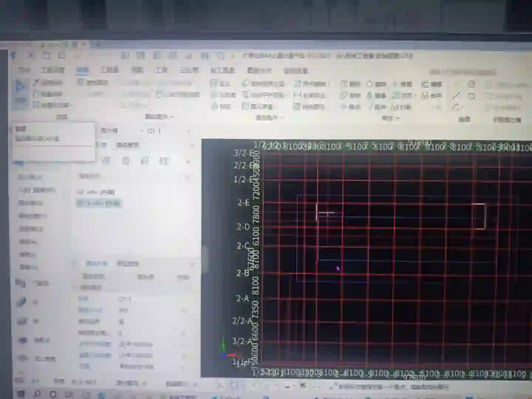Image resolution: width=532 pixels, height=399 pixels.
Task: Toggle the 附加 checkbox on 厚度(mm) row
Action: (183, 310)
